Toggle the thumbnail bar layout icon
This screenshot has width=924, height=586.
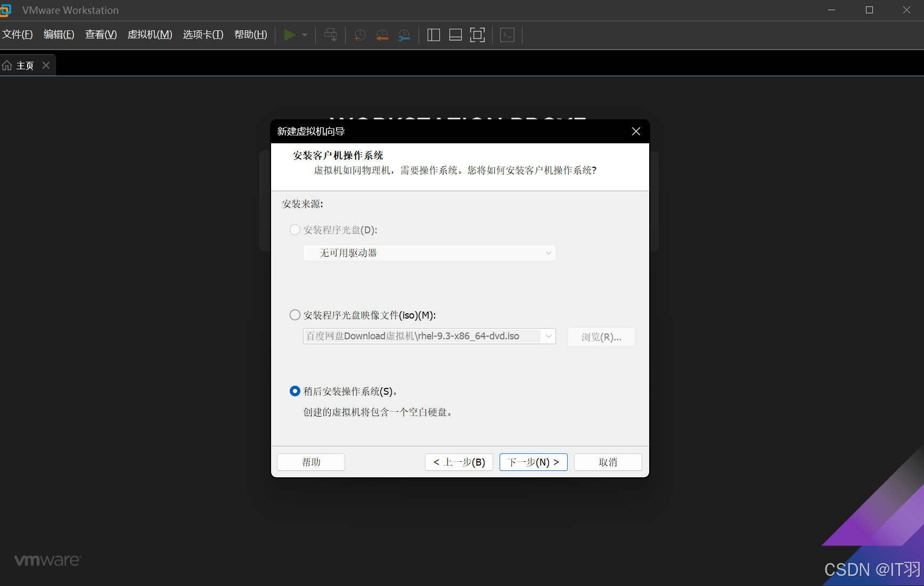point(455,35)
